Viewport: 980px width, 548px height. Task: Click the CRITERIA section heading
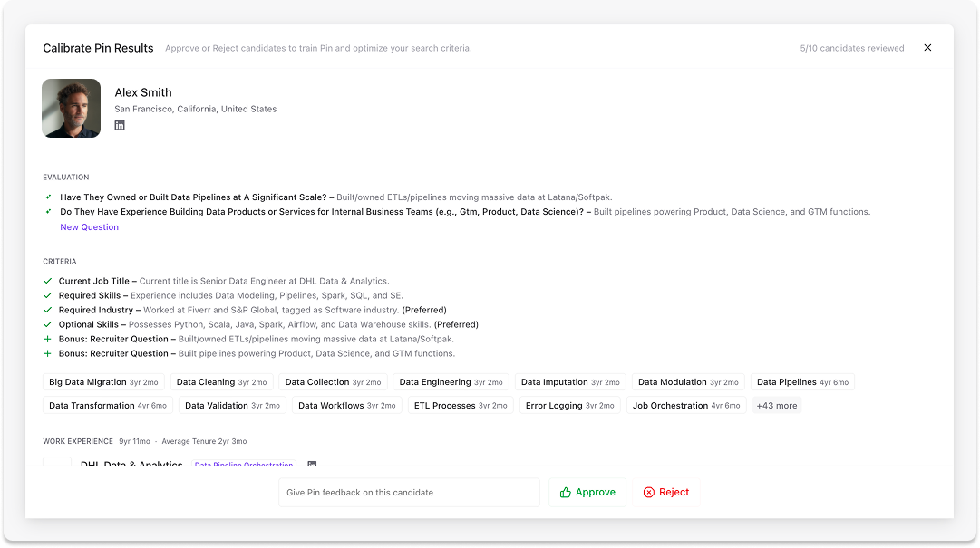(60, 262)
